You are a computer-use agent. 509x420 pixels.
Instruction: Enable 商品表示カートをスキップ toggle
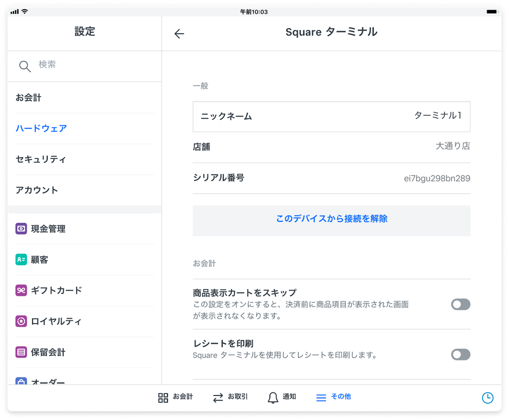pyautogui.click(x=460, y=305)
